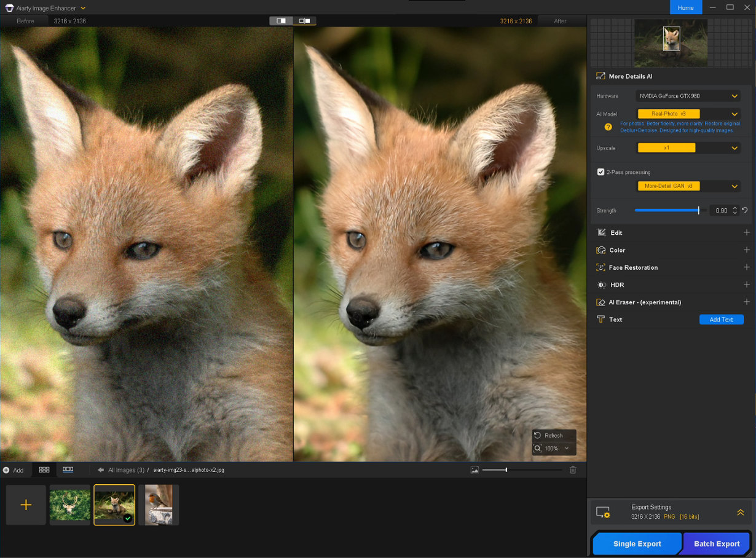
Task: Switch filmstrip to grid thumbnail view
Action: pos(44,470)
